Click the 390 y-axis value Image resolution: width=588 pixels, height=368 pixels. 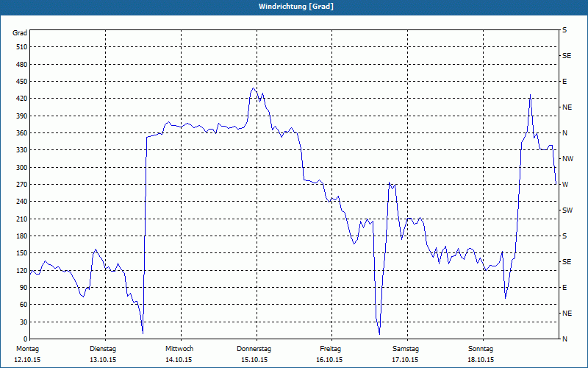pyautogui.click(x=21, y=116)
